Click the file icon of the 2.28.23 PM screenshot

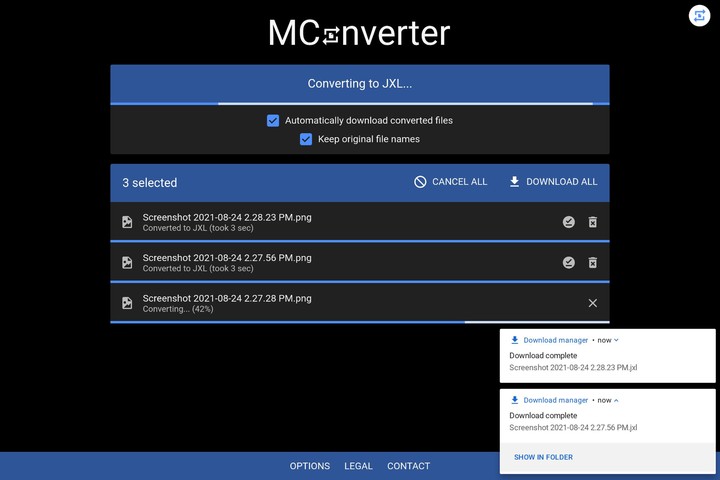127,222
